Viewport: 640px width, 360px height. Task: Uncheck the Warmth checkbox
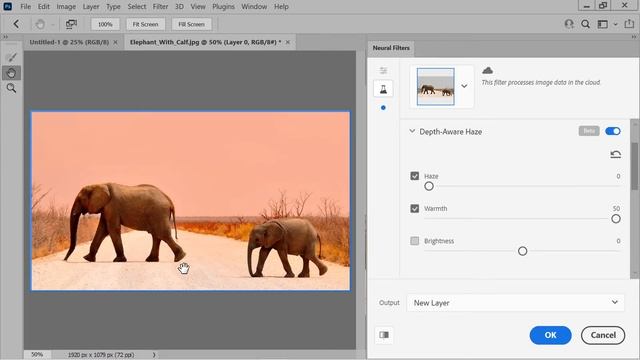pos(415,209)
